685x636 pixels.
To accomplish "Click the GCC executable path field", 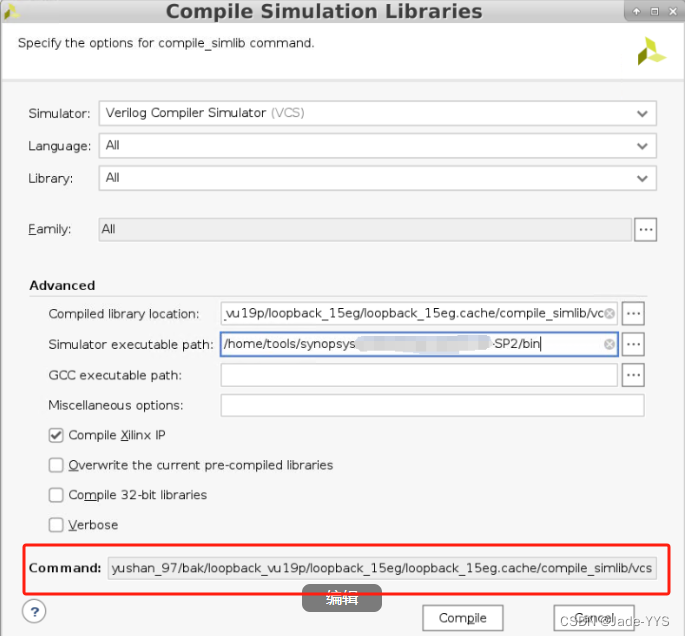I will 419,375.
